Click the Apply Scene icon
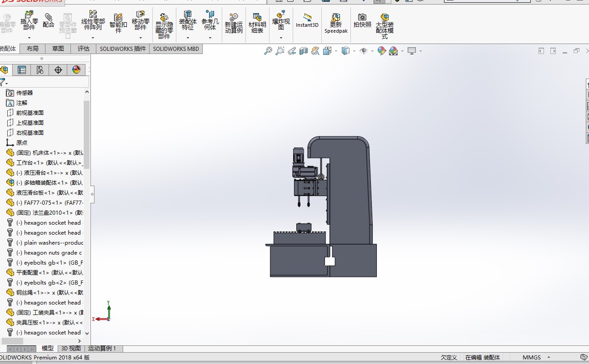 click(393, 51)
